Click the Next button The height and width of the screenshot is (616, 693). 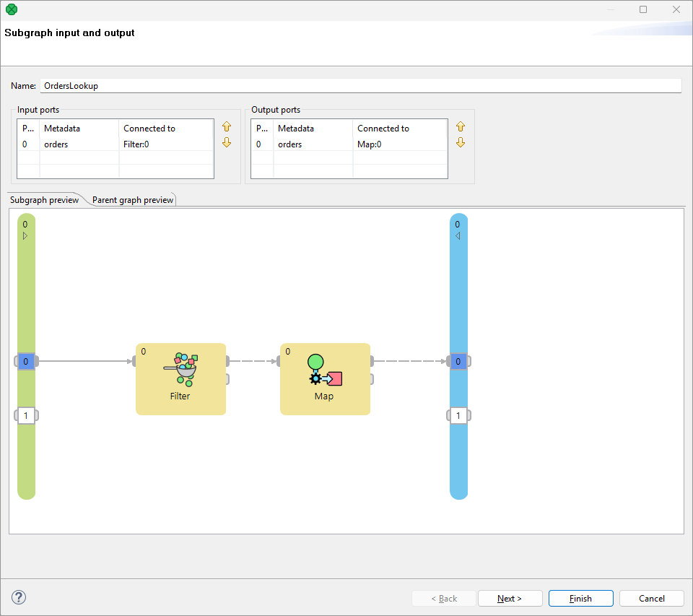coord(509,599)
